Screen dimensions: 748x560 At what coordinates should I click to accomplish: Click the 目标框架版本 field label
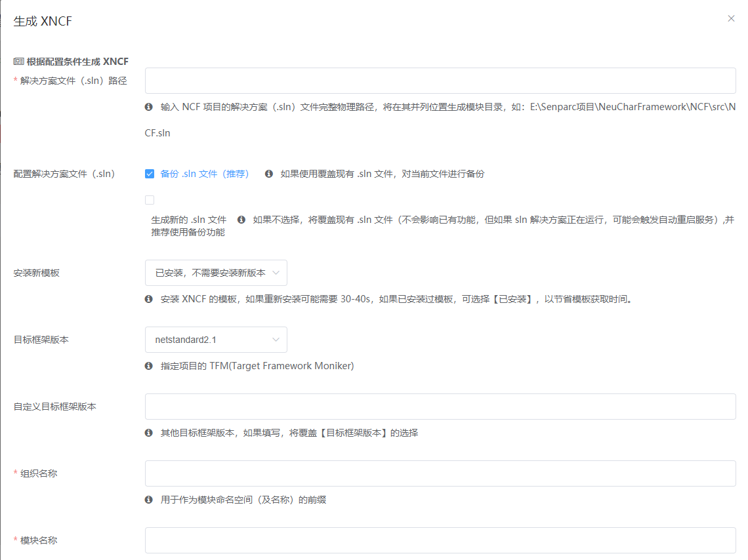click(x=41, y=340)
